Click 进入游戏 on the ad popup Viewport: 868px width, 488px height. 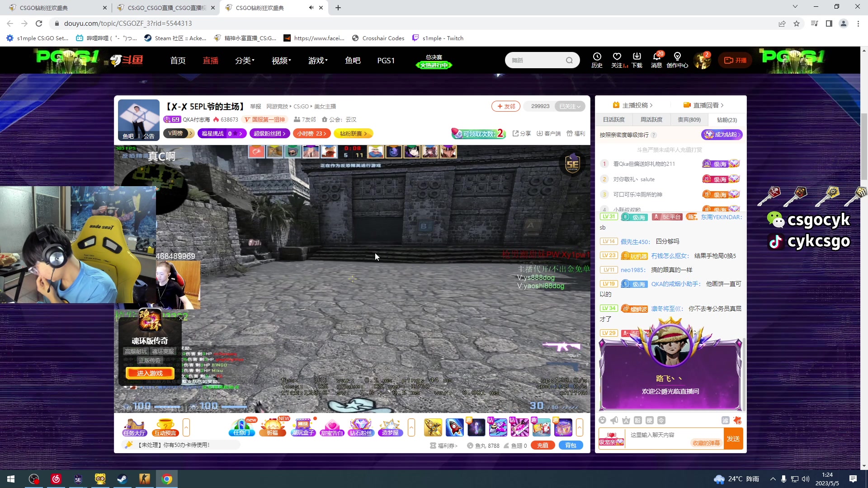point(150,373)
